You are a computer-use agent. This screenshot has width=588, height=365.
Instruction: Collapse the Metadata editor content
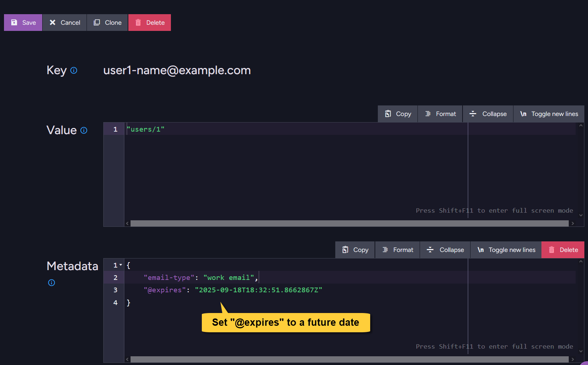[x=445, y=250]
